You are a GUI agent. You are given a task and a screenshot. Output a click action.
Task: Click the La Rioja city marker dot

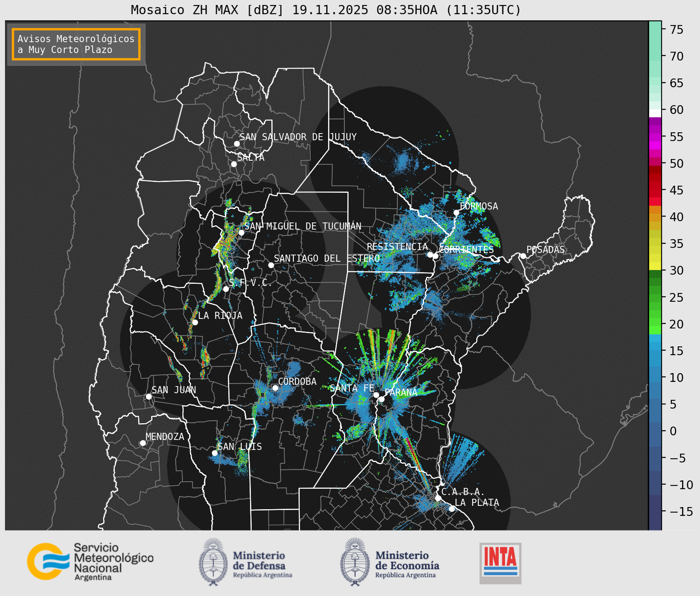pos(195,322)
